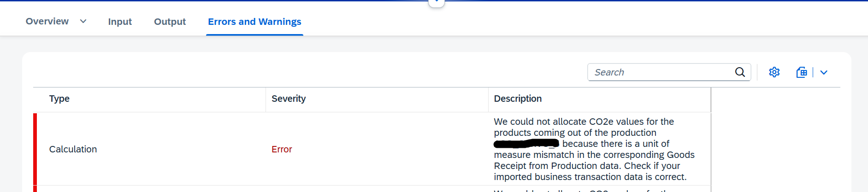This screenshot has height=192, width=868.
Task: Click the red error highlight bar on Calculation row
Action: pyautogui.click(x=35, y=149)
